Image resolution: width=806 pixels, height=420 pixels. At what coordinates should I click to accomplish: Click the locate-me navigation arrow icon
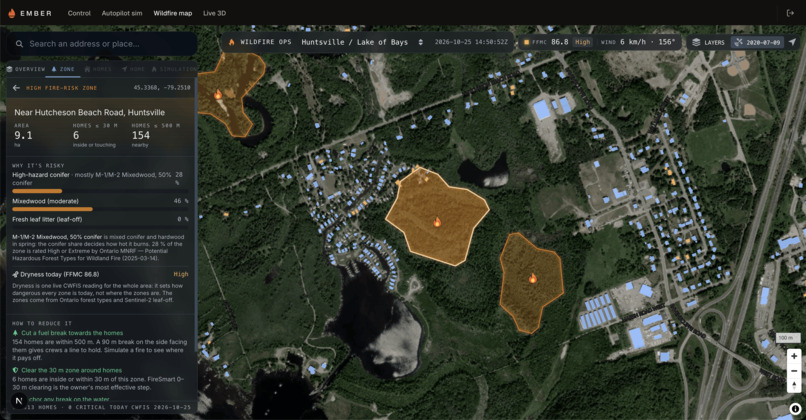[792, 42]
